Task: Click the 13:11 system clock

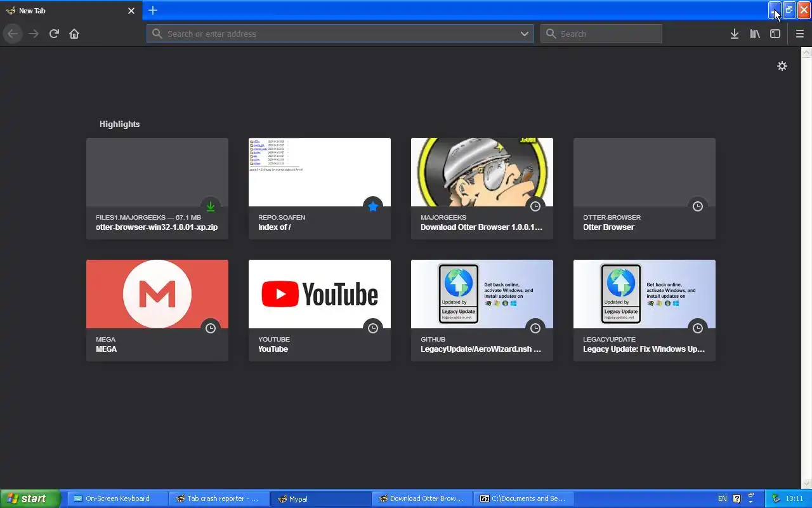Action: 794,498
